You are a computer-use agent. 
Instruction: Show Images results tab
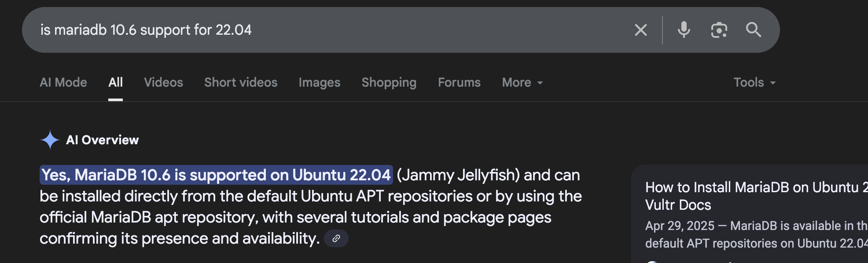click(320, 82)
